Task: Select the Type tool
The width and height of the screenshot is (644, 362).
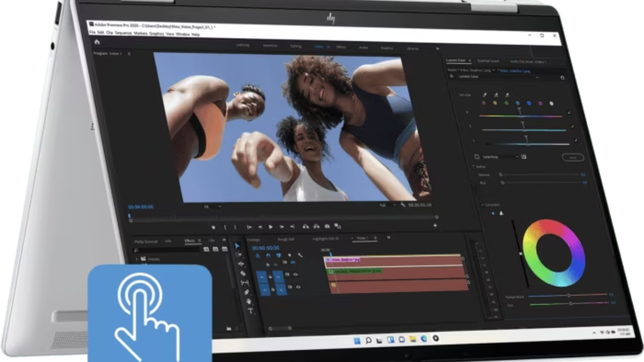Action: (250, 311)
